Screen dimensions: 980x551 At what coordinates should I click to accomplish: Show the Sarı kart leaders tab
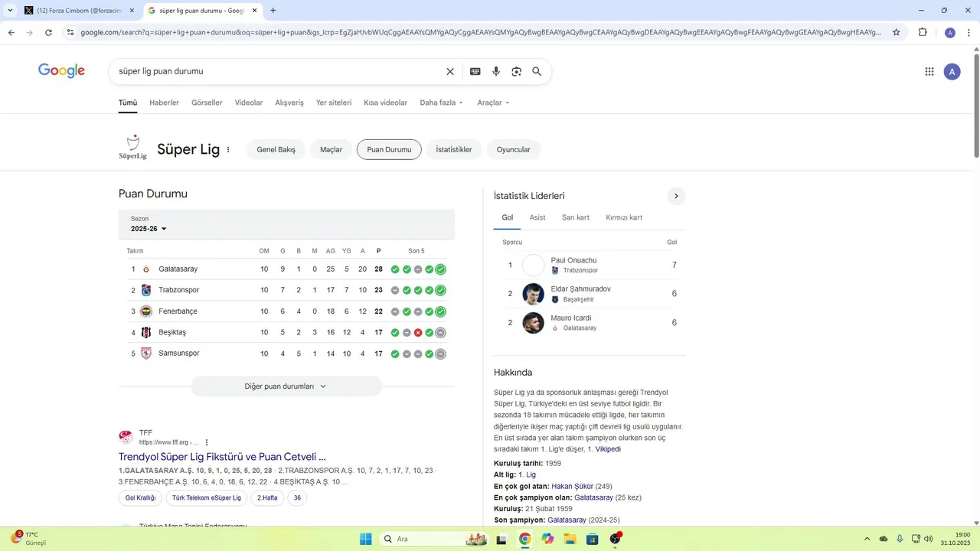[x=576, y=217]
